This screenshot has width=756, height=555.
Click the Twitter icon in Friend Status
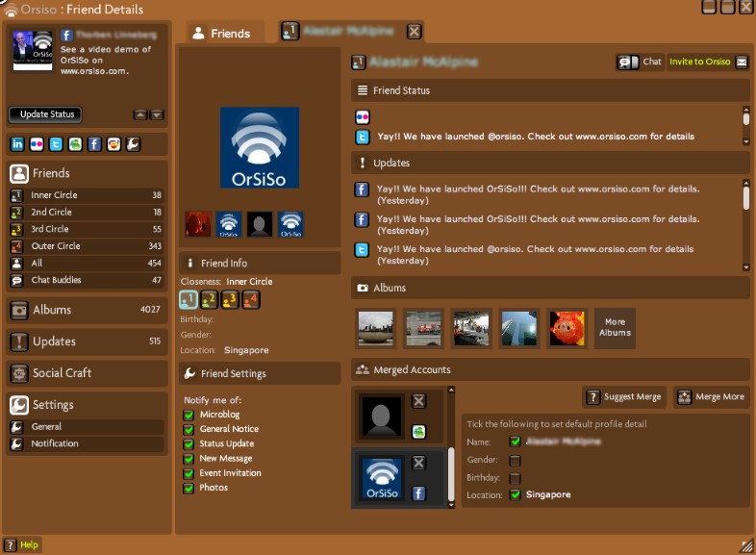click(x=363, y=138)
